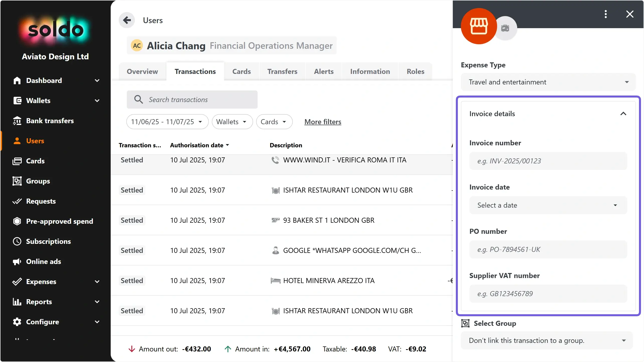Click the Expenses checkmark icon

17,282
